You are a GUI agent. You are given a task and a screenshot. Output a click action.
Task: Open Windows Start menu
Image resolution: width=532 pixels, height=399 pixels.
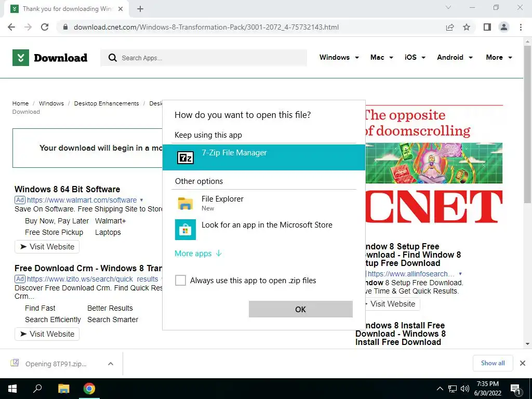click(12, 389)
